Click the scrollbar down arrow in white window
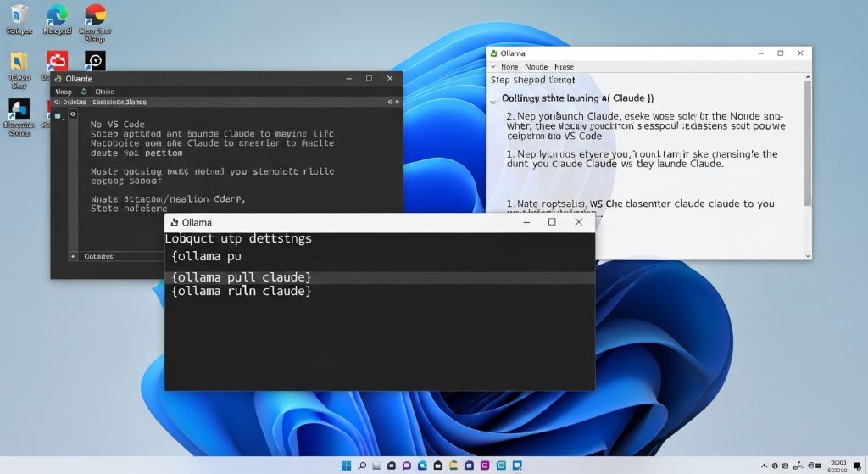 pos(808,256)
